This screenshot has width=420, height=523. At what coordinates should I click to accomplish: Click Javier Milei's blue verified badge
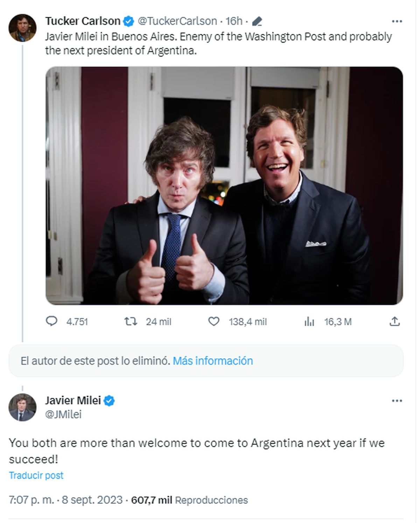click(109, 401)
